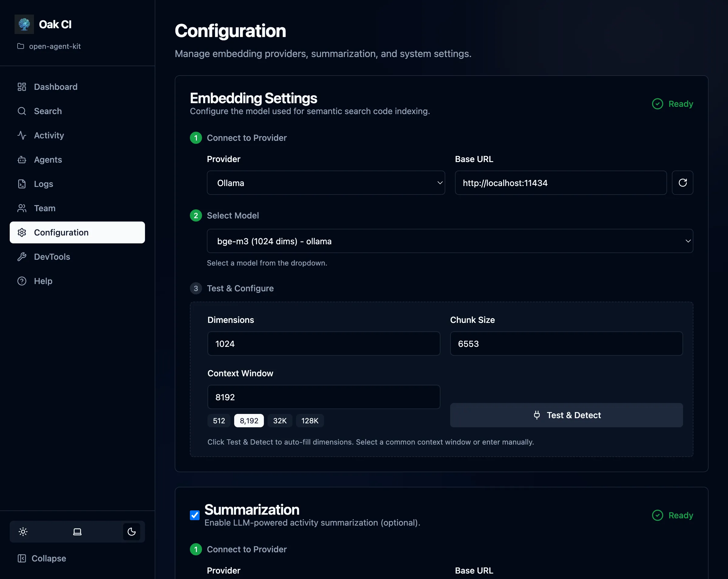728x579 pixels.
Task: Refresh the Ollama base URL connection
Action: [x=682, y=183]
